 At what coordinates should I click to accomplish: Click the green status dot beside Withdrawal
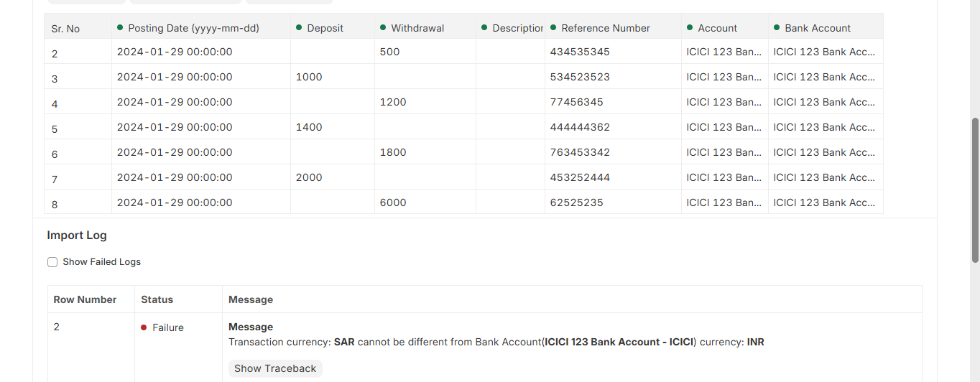point(383,27)
